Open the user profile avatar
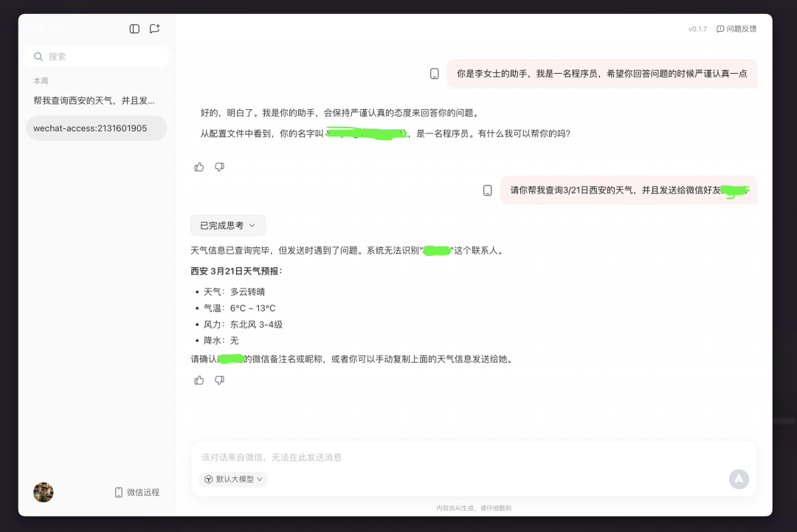The height and width of the screenshot is (532, 797). pyautogui.click(x=44, y=492)
